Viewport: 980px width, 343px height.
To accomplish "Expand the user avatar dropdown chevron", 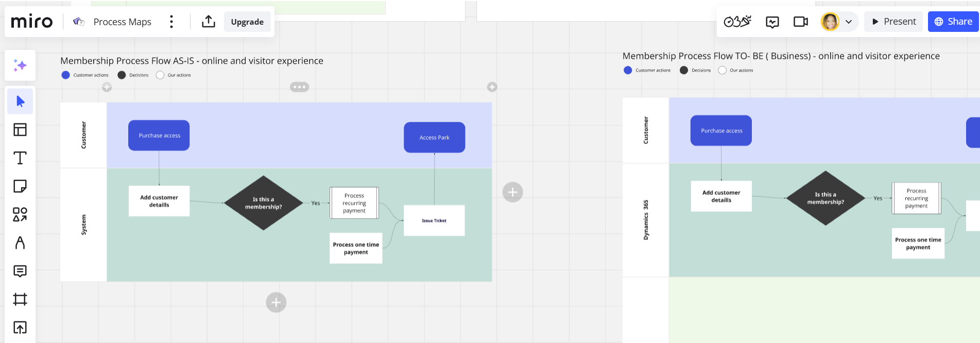I will pos(849,22).
